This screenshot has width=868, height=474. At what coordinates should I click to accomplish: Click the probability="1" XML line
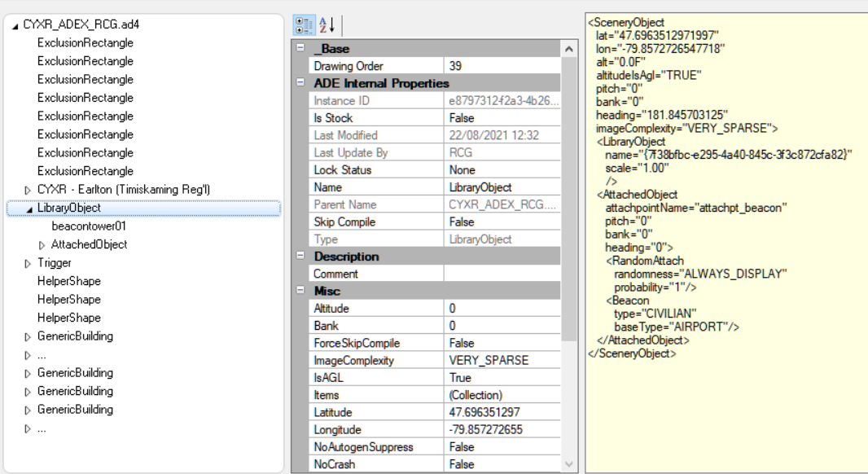pyautogui.click(x=655, y=287)
